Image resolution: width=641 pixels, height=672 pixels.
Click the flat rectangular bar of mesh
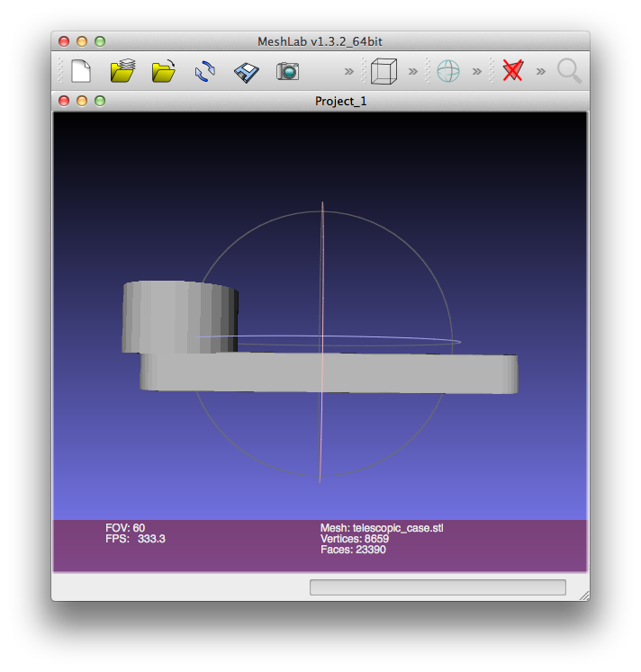tap(329, 372)
